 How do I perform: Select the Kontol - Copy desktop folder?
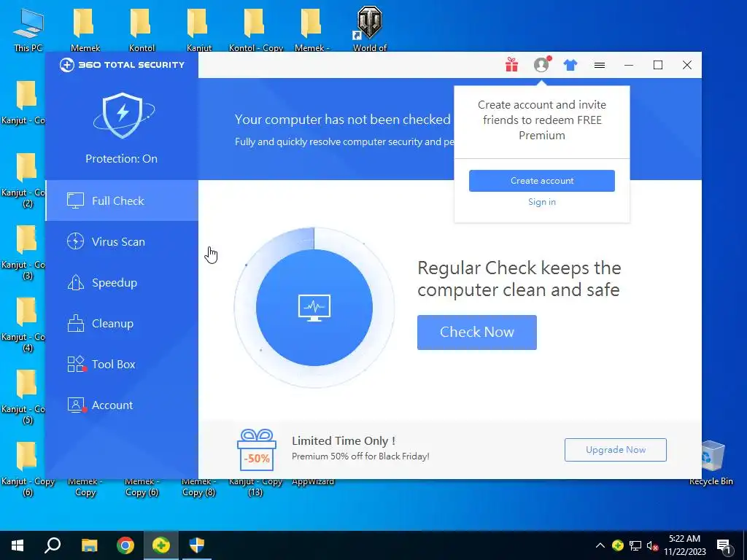[256, 29]
